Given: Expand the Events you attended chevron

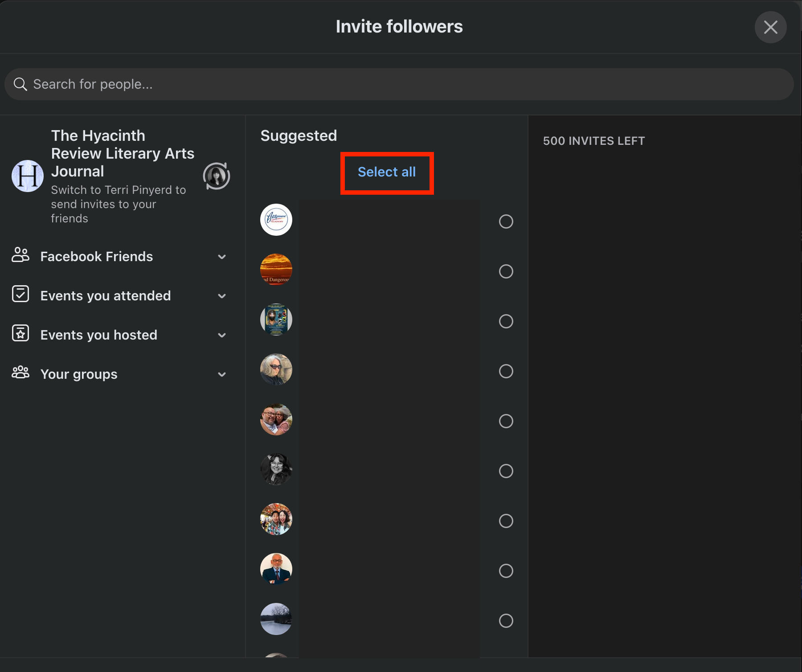Looking at the screenshot, I should 222,296.
